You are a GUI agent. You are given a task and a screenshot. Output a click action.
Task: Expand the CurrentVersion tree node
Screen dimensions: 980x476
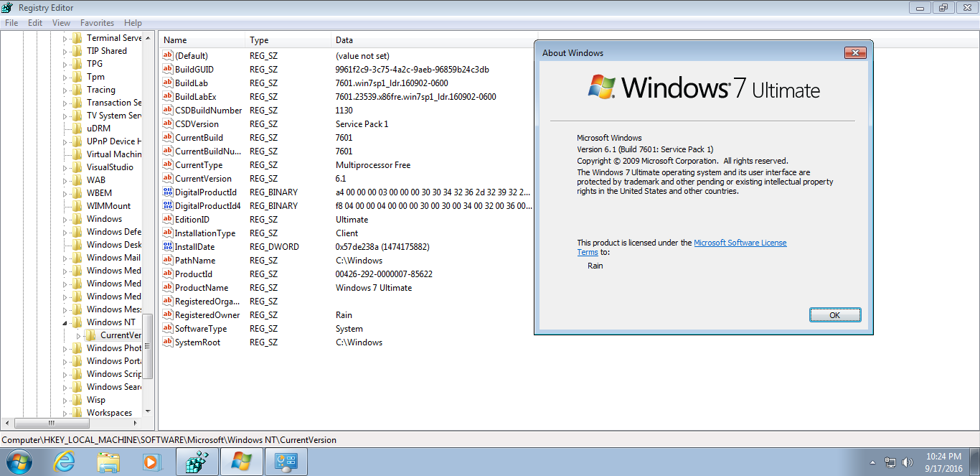coord(78,335)
